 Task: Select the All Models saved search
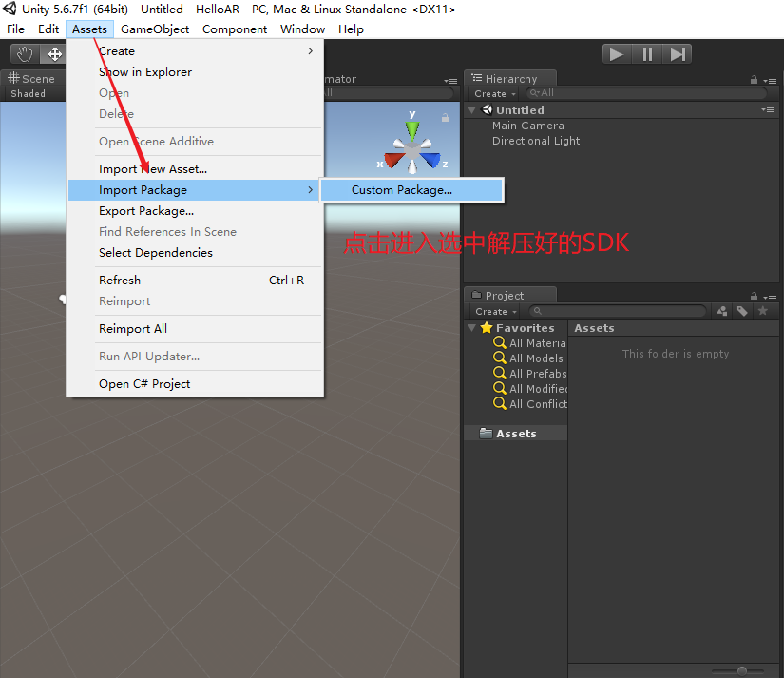(528, 358)
